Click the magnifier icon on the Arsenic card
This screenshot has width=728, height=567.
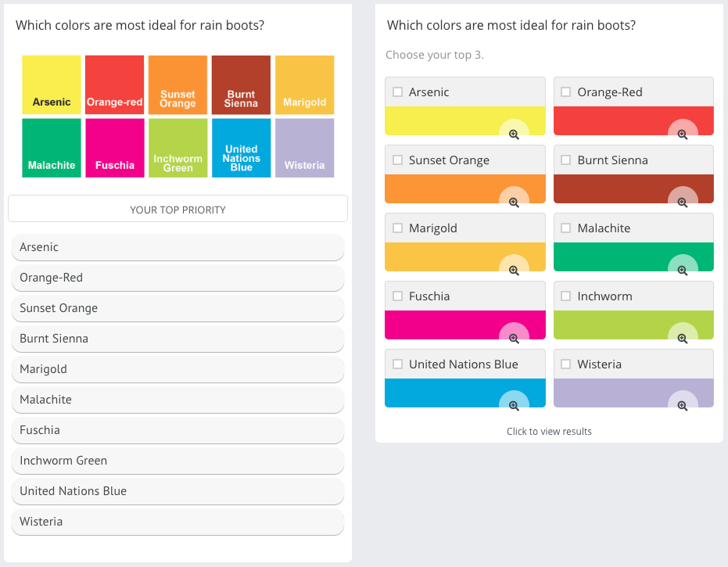(x=514, y=135)
